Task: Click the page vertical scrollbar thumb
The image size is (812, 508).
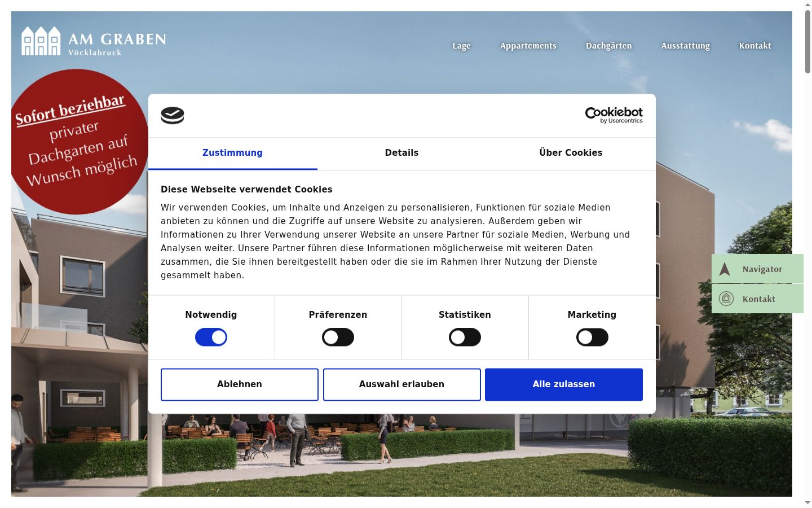Action: pyautogui.click(x=807, y=41)
